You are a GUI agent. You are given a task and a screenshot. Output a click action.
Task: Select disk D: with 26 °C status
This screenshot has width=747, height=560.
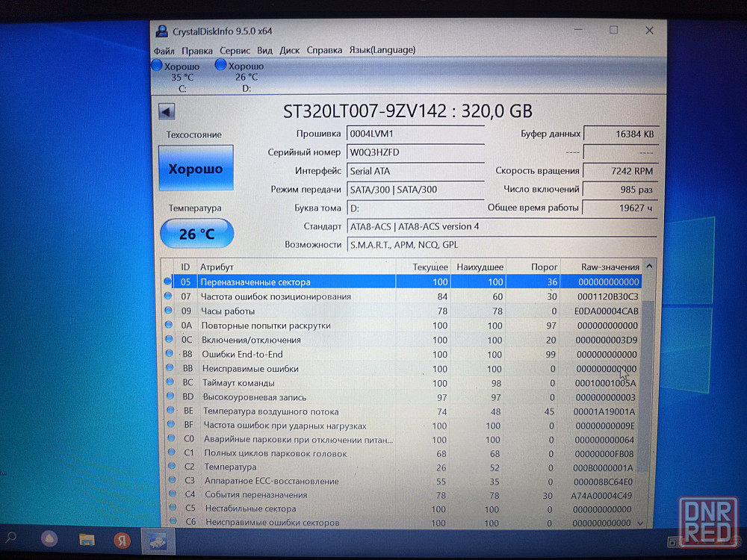(x=240, y=76)
